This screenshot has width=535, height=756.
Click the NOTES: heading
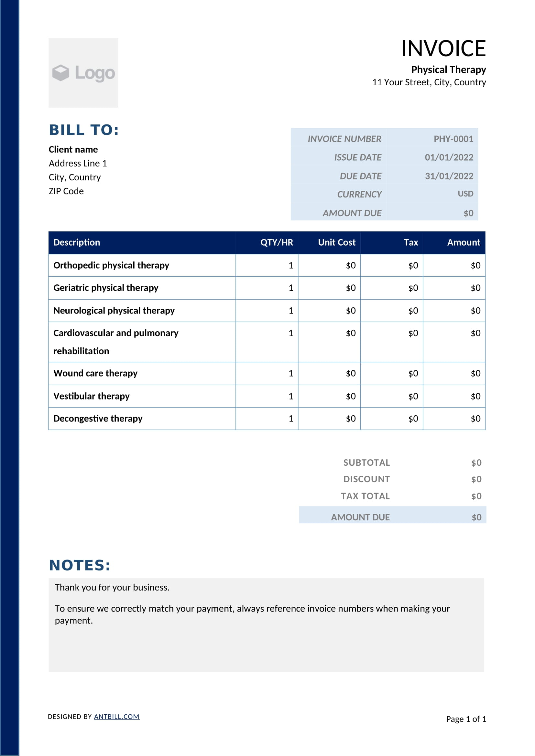click(x=80, y=565)
